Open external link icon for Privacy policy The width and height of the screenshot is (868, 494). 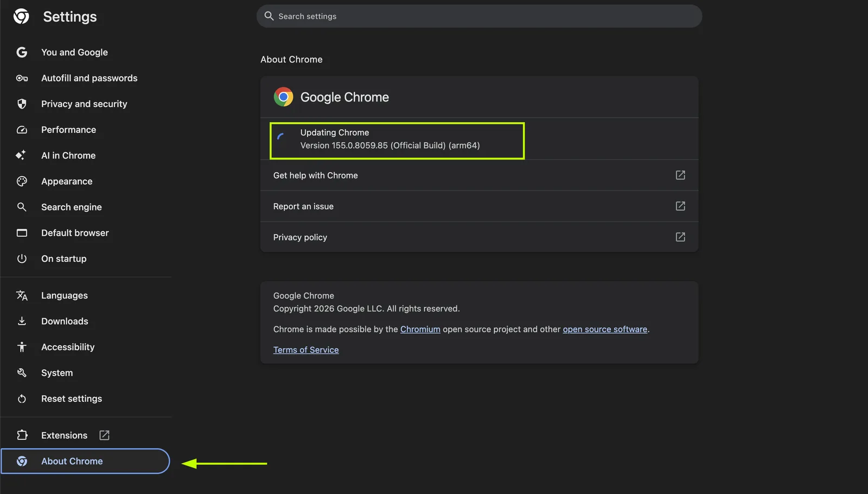point(680,237)
